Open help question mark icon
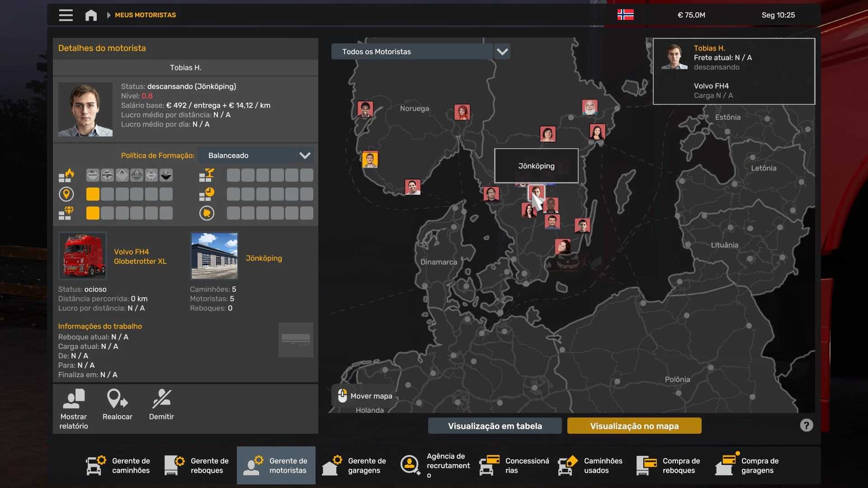 806,426
